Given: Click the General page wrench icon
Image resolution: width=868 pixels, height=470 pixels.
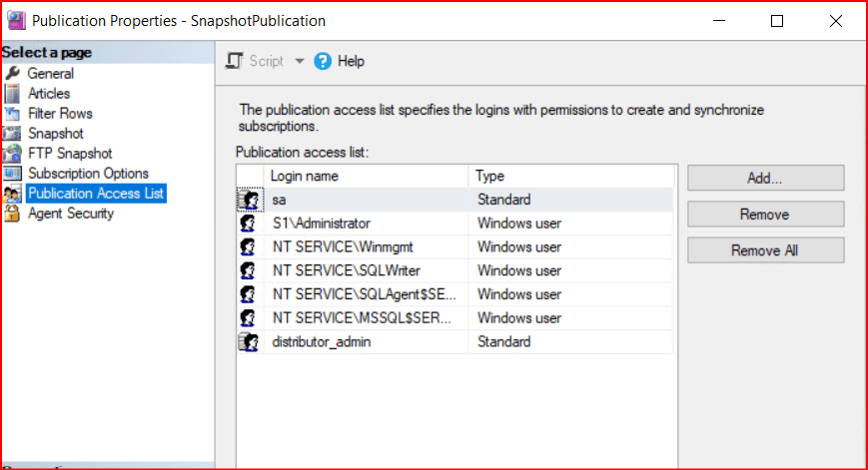Looking at the screenshot, I should pos(12,74).
